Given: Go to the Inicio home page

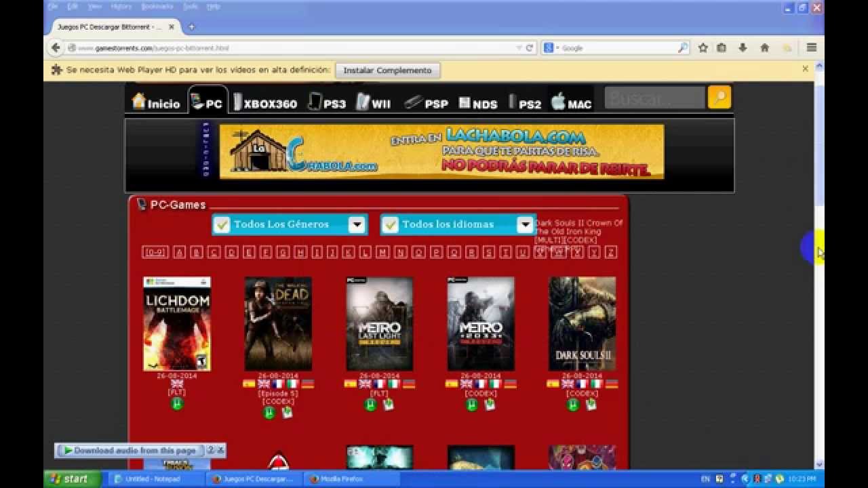Looking at the screenshot, I should pos(157,102).
